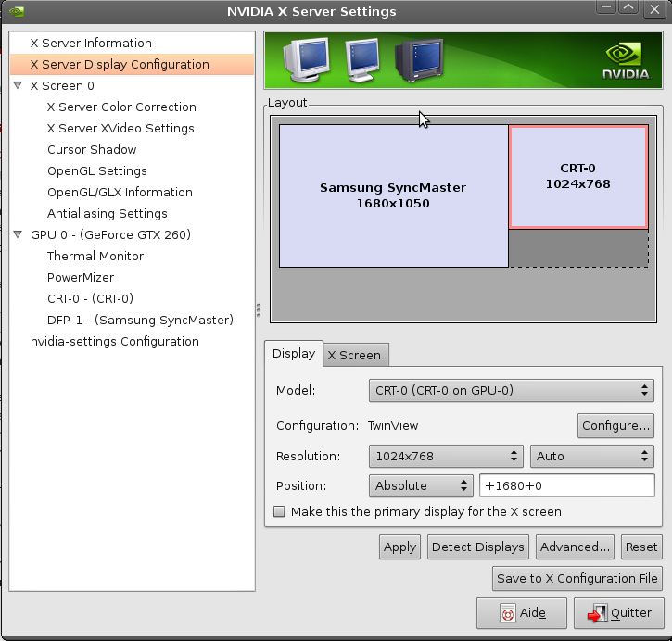Open the Resolution 1024x768 dropdown
The image size is (672, 641).
[446, 456]
